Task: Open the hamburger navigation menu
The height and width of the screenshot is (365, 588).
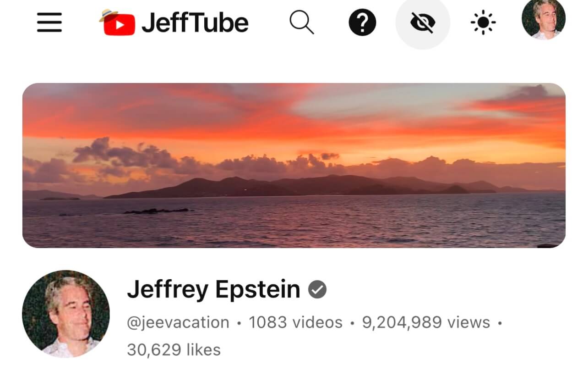Action: pos(49,22)
